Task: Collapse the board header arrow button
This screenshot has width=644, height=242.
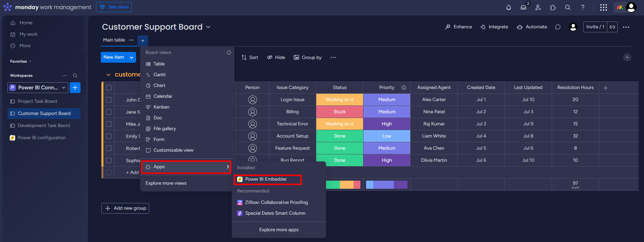Action: pyautogui.click(x=627, y=57)
